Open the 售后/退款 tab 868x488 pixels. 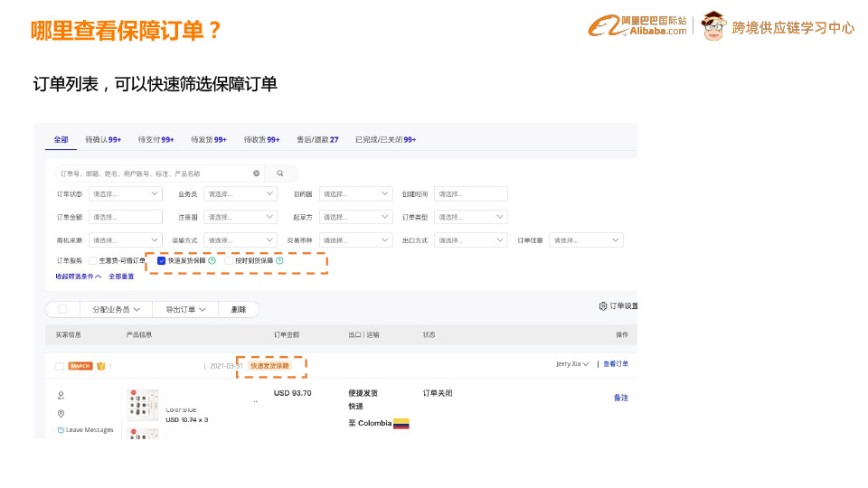pos(317,140)
